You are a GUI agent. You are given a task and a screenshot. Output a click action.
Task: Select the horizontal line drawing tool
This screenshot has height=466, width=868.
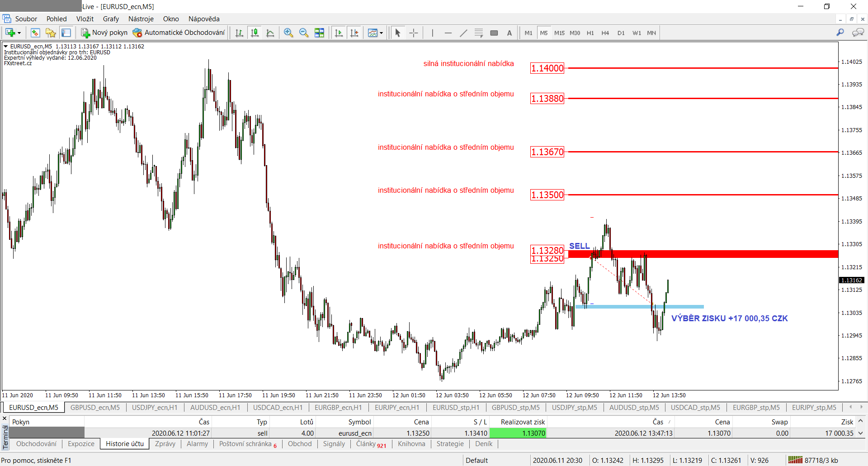tap(448, 33)
